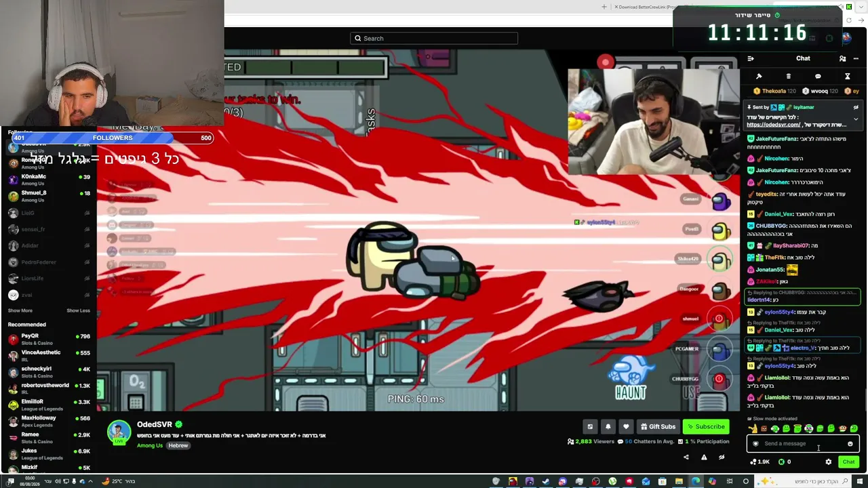
Task: Open File Explorer from the taskbar
Action: 679,481
